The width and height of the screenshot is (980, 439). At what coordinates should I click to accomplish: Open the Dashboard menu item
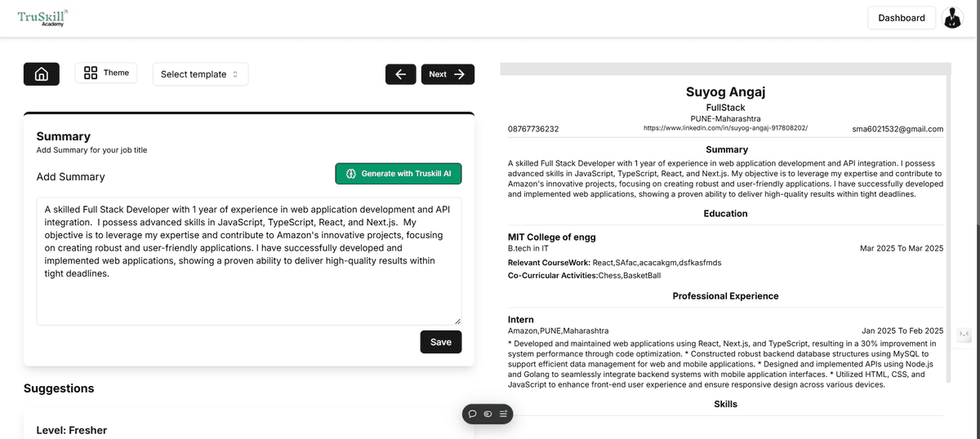click(x=902, y=18)
